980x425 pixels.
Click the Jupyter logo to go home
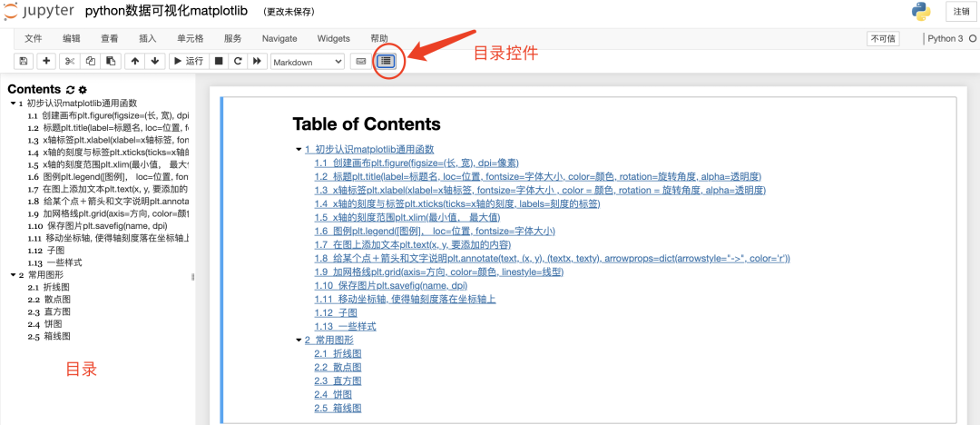39,12
